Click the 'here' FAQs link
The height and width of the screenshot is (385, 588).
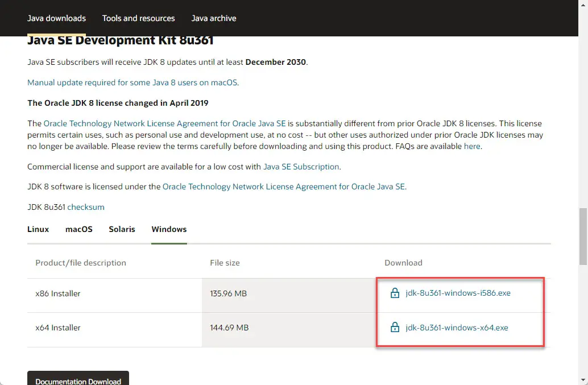point(472,146)
